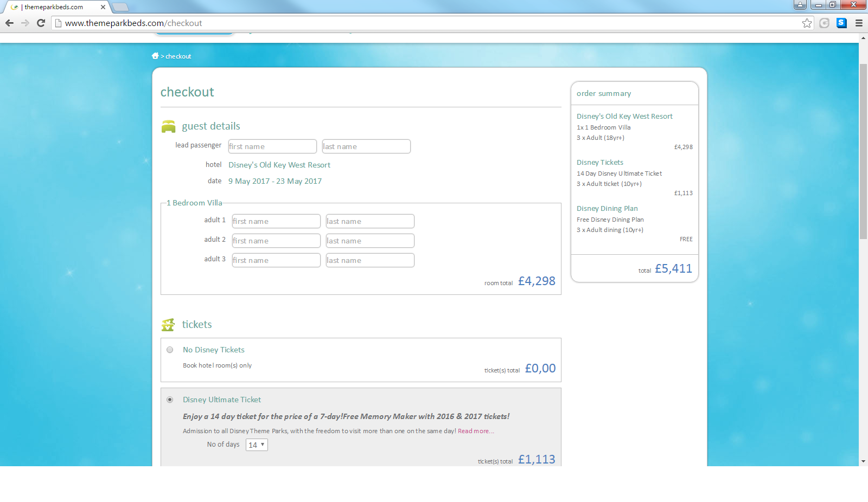Screen dimensions: 868x502
Task: Click the FREE dining price label
Action: click(x=686, y=239)
